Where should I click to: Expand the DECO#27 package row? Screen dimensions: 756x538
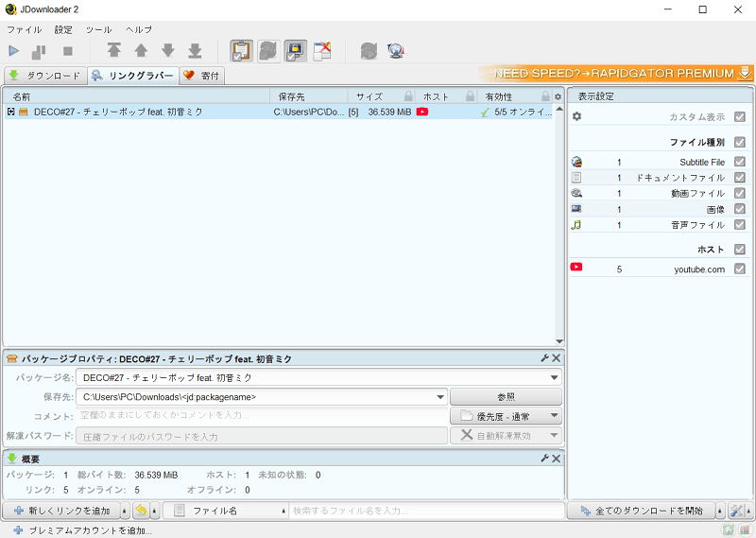coord(10,112)
